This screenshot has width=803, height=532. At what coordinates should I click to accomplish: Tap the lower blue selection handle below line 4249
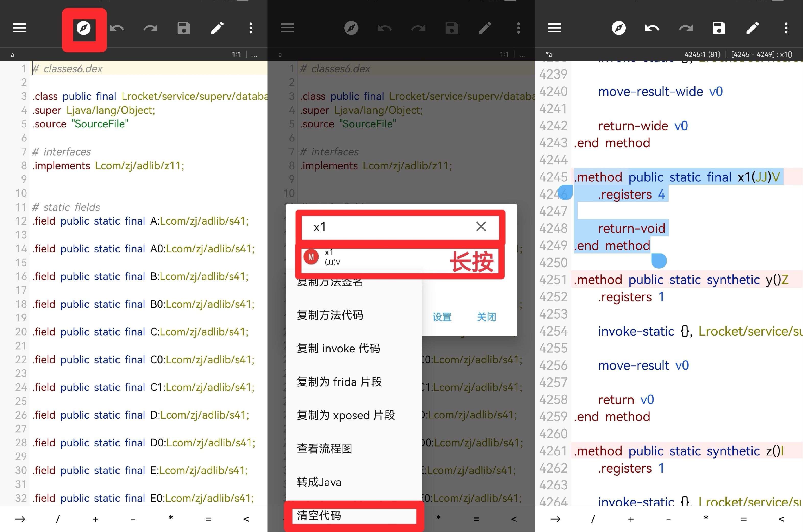tap(659, 261)
